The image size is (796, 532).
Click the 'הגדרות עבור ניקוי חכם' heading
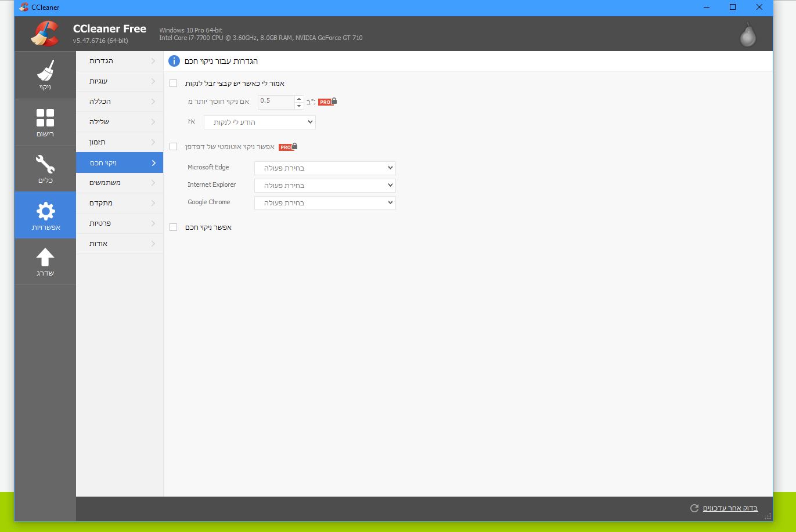(x=221, y=61)
